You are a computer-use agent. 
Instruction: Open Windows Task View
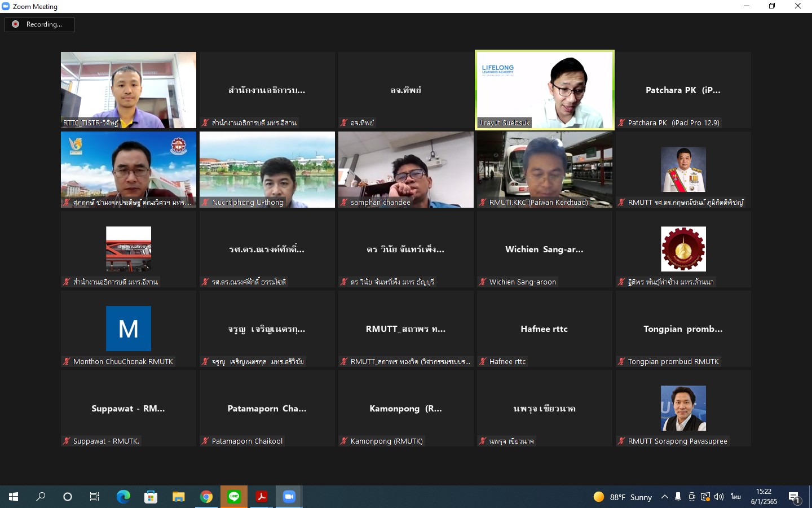pyautogui.click(x=95, y=497)
